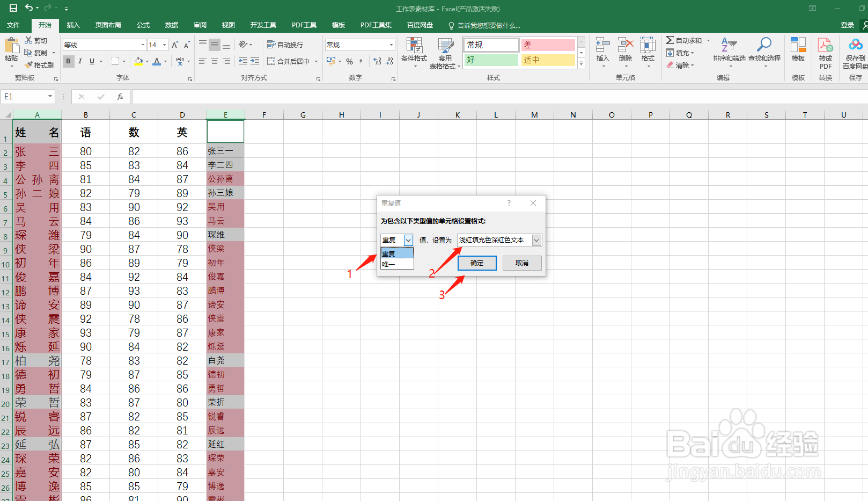Select 唯一 option in dropdown list
868x501 pixels.
397,264
